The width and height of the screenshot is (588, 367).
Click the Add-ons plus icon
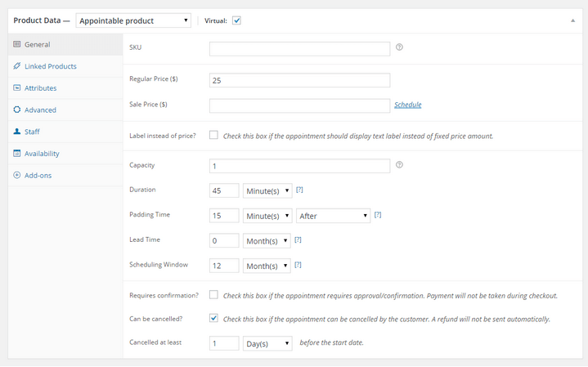[x=17, y=175]
